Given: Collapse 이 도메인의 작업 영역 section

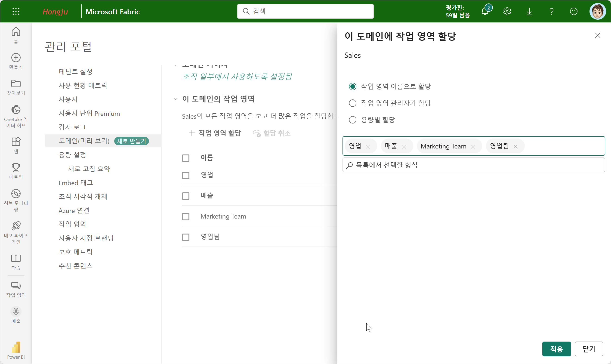Looking at the screenshot, I should point(175,99).
